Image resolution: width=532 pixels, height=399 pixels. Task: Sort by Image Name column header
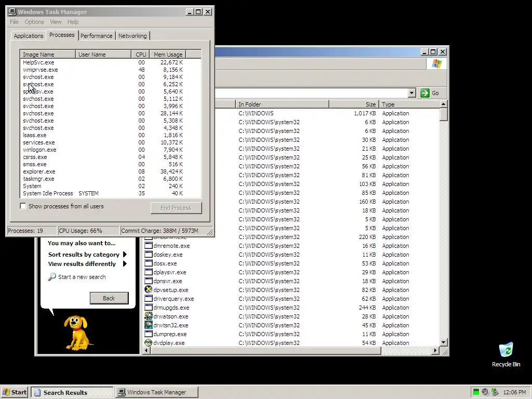coord(47,54)
